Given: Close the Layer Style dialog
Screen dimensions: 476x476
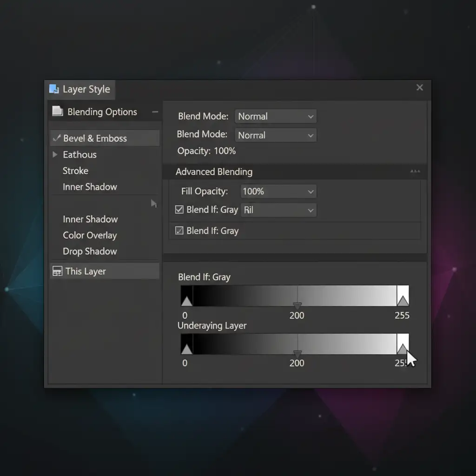Looking at the screenshot, I should point(419,87).
